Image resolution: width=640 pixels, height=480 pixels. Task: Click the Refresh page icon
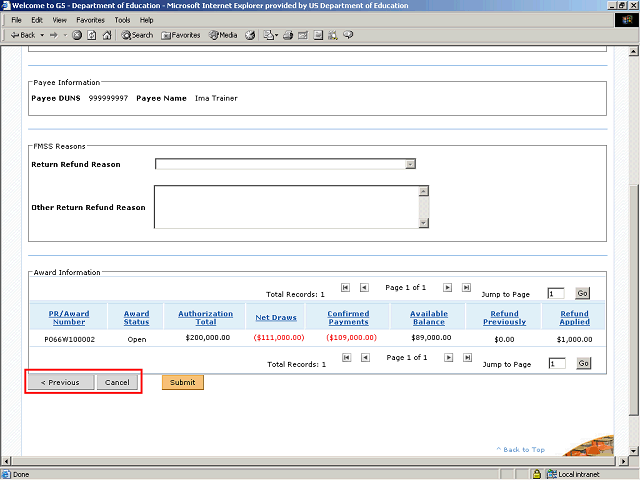pyautogui.click(x=92, y=35)
